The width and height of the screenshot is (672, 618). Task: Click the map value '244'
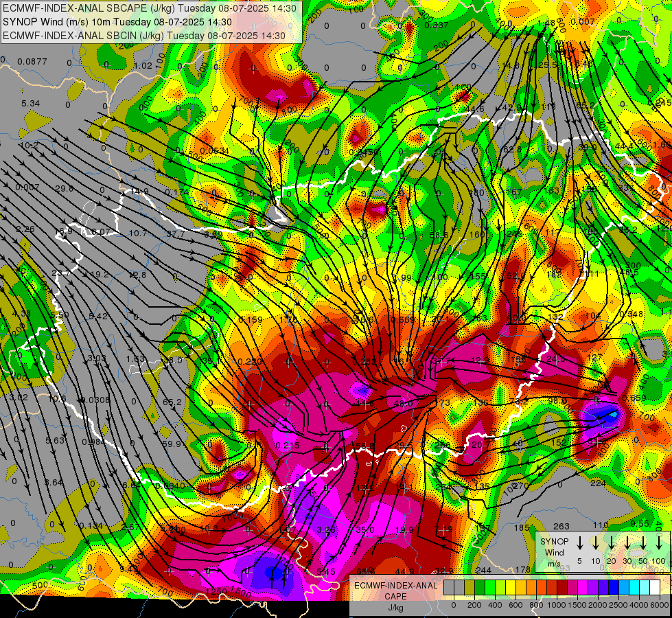point(483,571)
